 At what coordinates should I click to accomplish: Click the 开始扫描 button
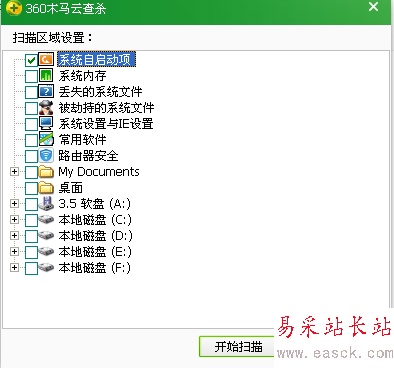(x=238, y=347)
